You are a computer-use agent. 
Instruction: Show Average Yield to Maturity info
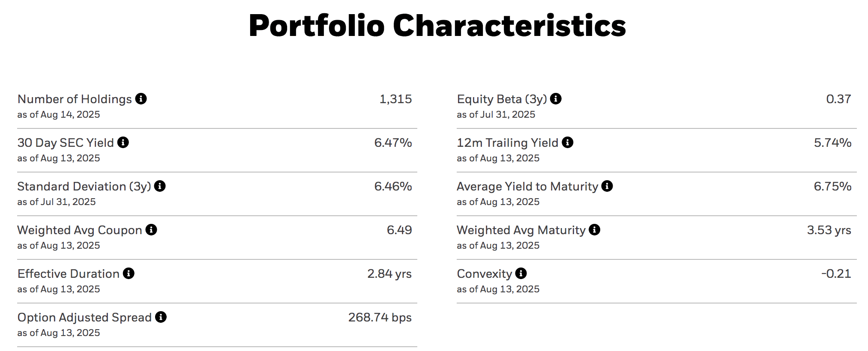tap(607, 186)
